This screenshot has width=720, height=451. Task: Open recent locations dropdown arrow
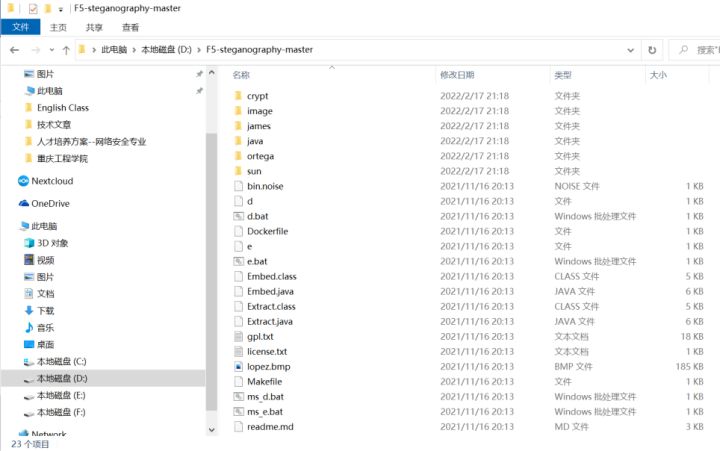click(x=52, y=50)
